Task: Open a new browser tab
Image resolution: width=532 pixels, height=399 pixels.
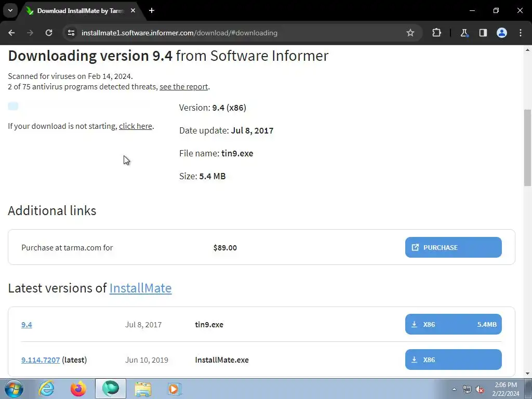Action: point(152,10)
